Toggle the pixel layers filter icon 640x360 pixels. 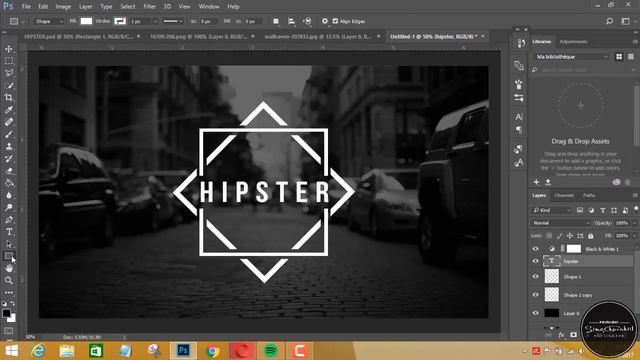(x=580, y=210)
